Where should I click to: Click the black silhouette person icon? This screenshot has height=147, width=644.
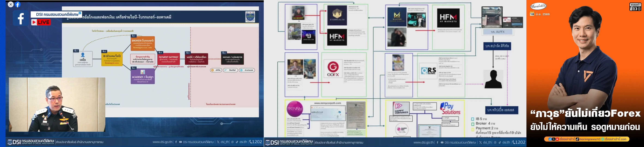tap(493, 79)
